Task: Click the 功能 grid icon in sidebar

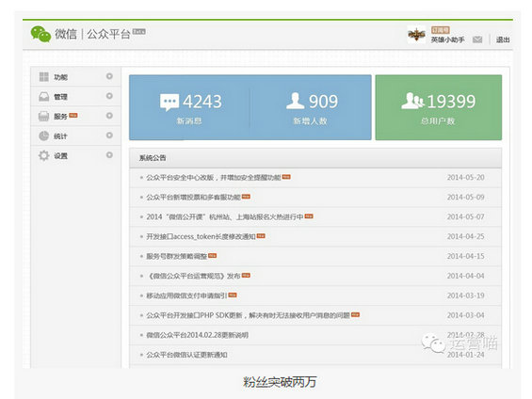Action: pyautogui.click(x=43, y=77)
